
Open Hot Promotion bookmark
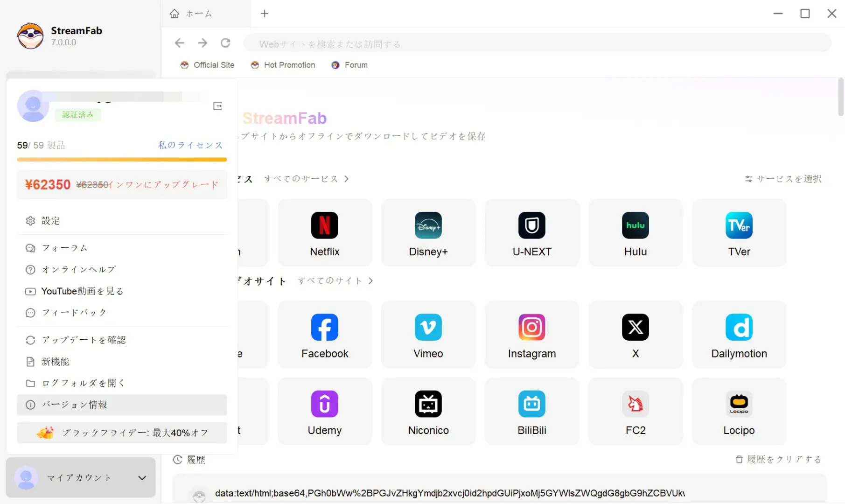point(283,65)
